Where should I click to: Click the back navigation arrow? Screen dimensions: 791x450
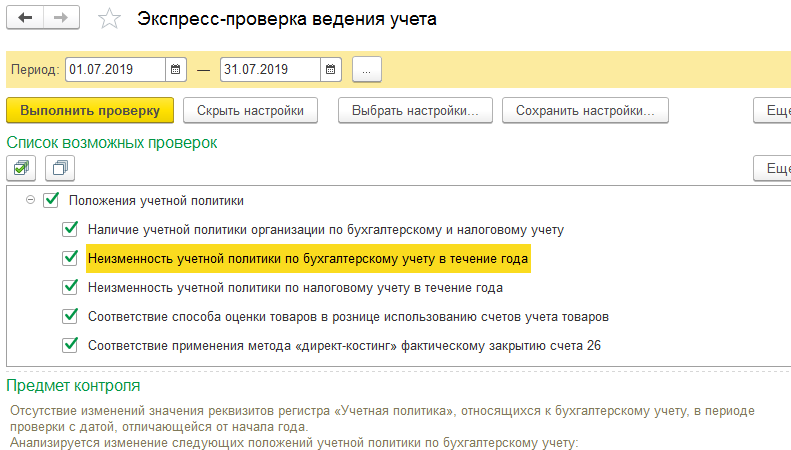[x=25, y=19]
